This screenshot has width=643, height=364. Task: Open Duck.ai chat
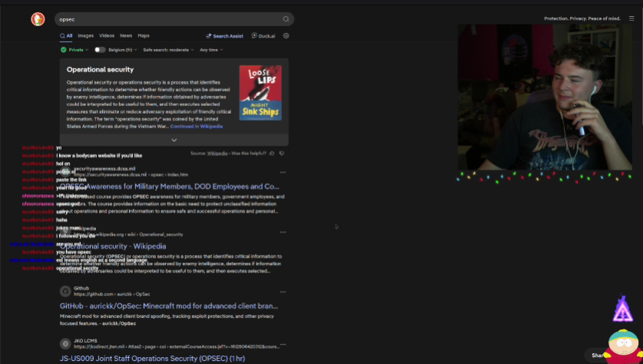click(263, 36)
